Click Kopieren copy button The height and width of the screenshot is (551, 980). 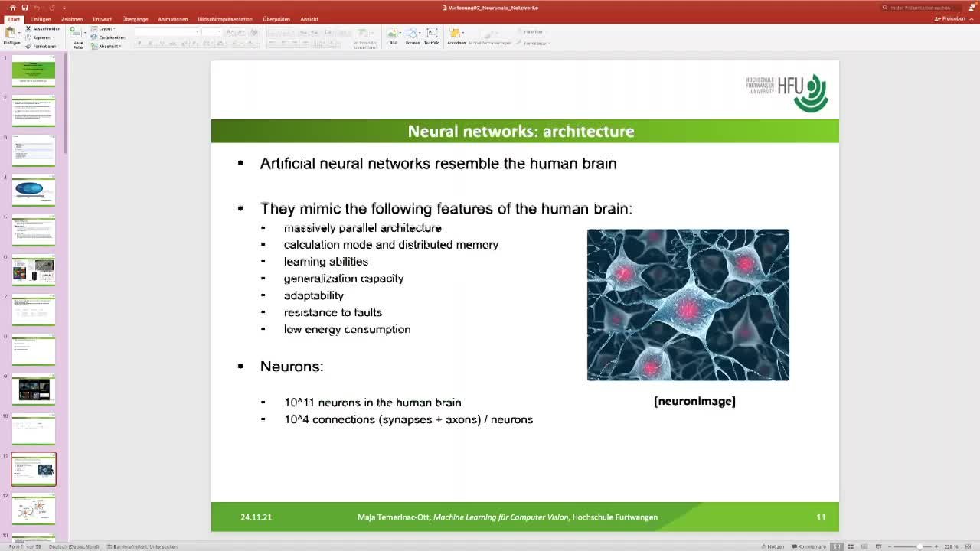(x=40, y=37)
